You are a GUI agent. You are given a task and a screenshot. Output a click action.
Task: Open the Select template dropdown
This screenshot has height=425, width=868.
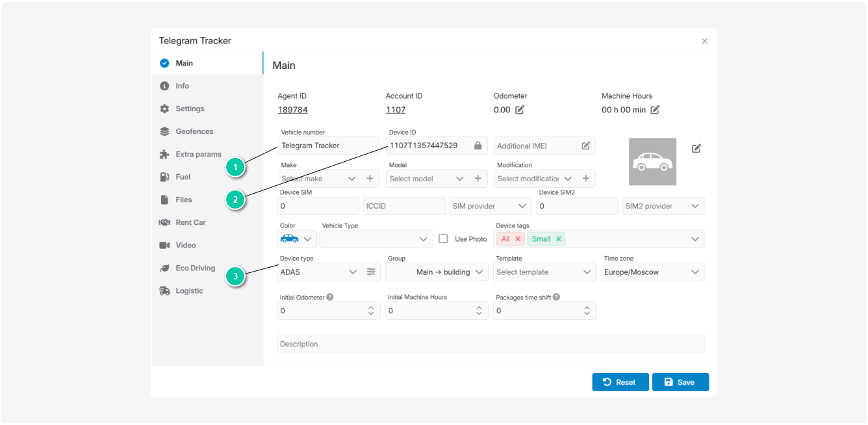[544, 272]
